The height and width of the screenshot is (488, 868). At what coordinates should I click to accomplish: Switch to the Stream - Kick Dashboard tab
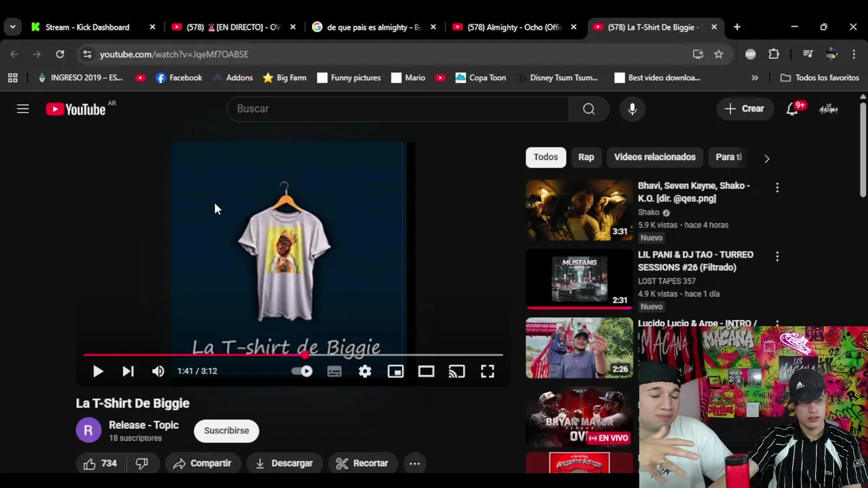tap(87, 27)
